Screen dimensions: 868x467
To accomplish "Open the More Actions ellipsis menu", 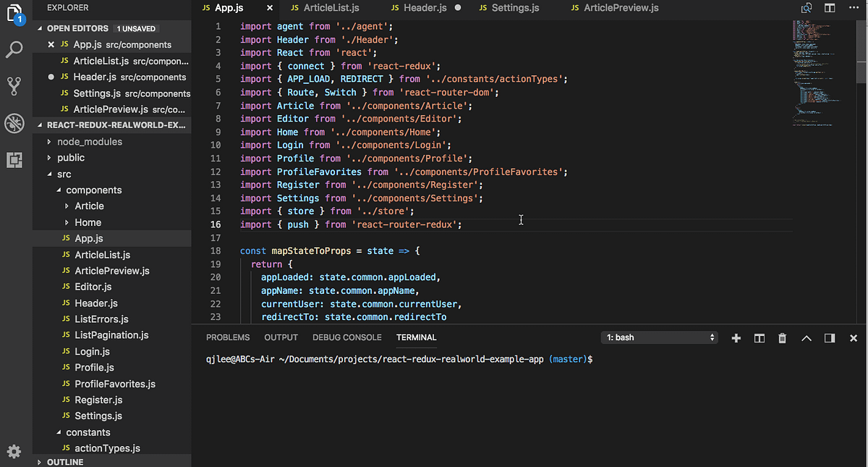I will 854,7.
